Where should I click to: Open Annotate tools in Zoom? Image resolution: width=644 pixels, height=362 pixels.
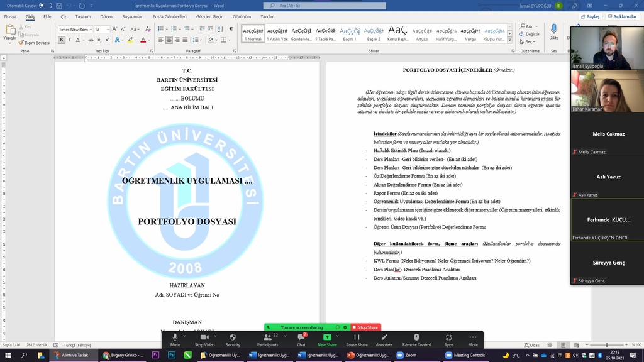384,339
